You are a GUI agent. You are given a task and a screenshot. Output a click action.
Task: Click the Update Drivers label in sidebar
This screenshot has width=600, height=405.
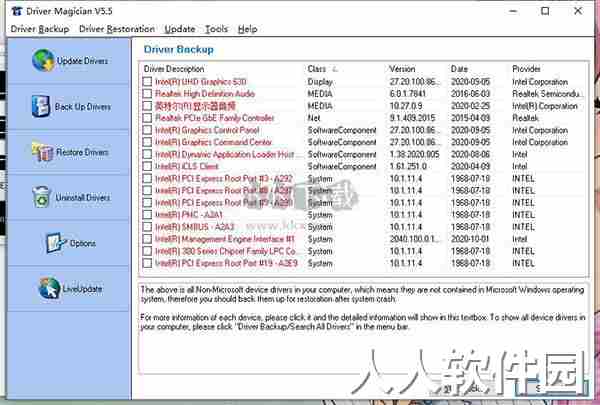[82, 60]
